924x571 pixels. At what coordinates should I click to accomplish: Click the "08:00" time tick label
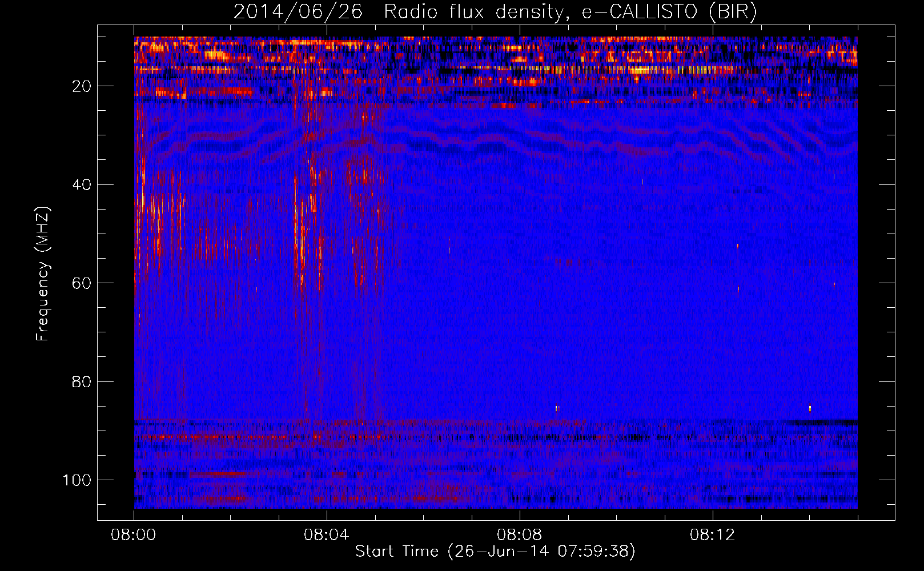tap(134, 535)
